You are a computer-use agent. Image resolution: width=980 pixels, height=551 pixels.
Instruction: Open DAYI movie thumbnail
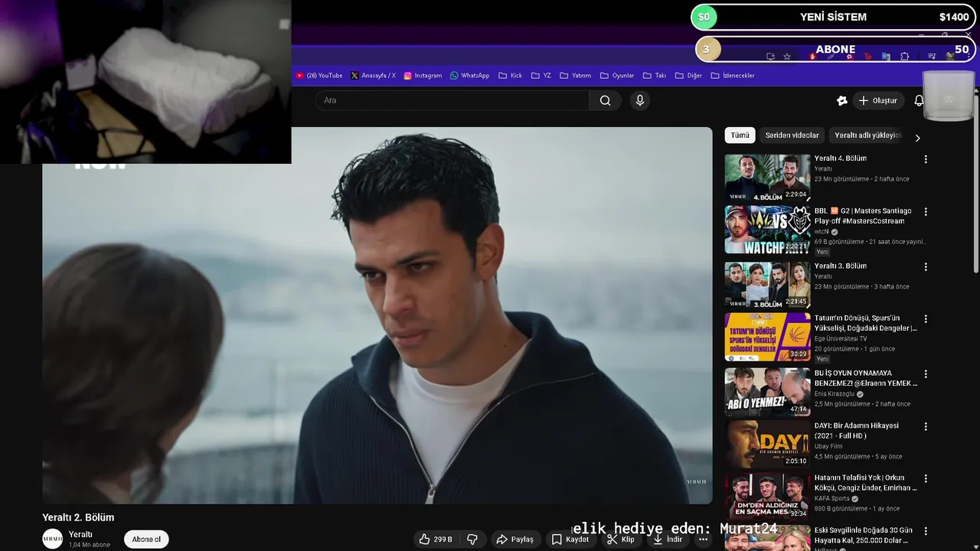[767, 444]
